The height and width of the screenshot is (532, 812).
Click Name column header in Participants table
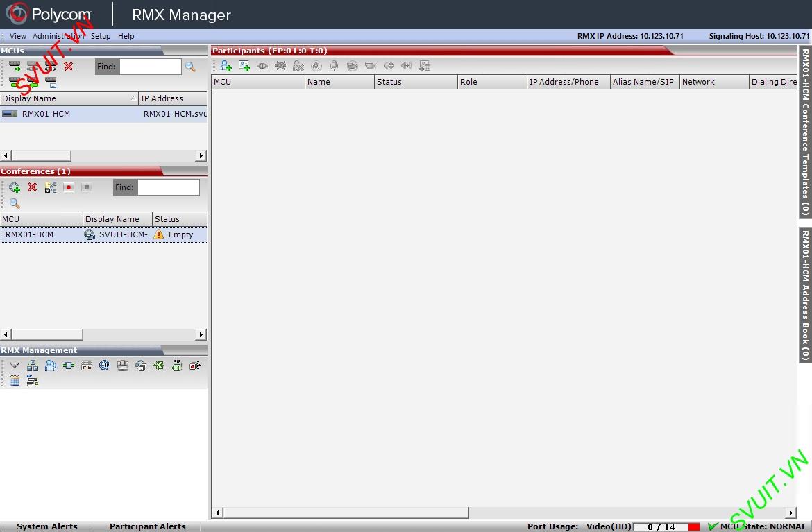339,82
